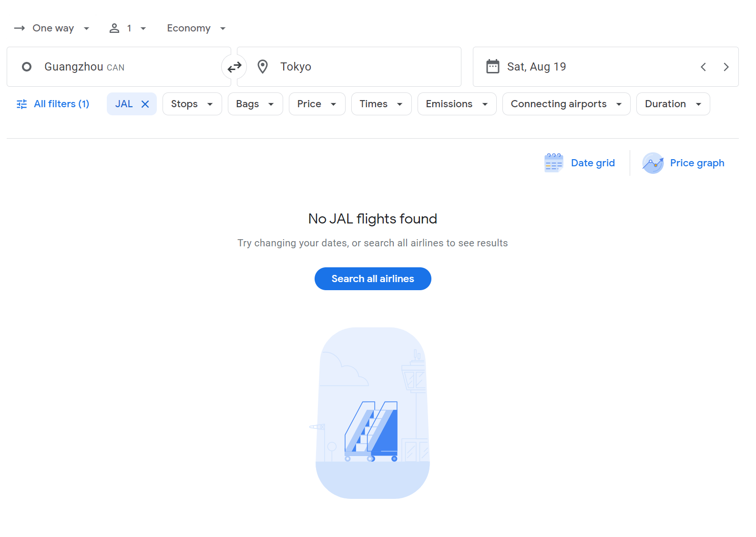This screenshot has width=756, height=537.
Task: Open the Economy cabin class dropdown
Action: (x=196, y=28)
